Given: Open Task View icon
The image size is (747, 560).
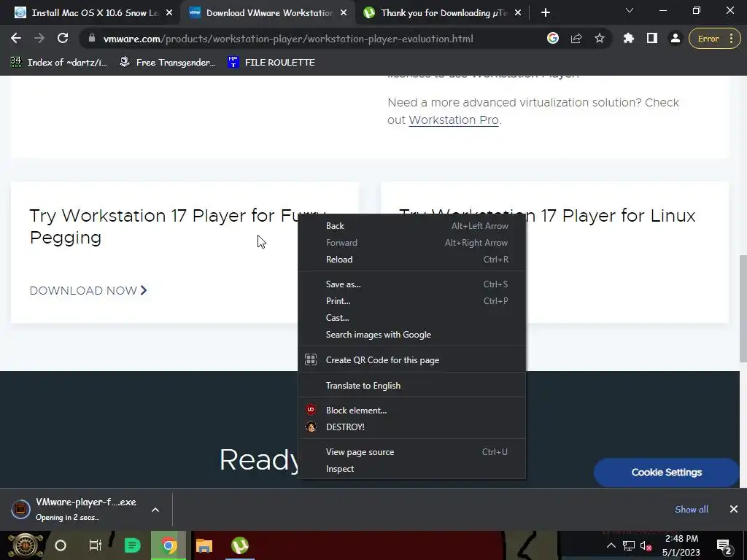Looking at the screenshot, I should pos(96,545).
